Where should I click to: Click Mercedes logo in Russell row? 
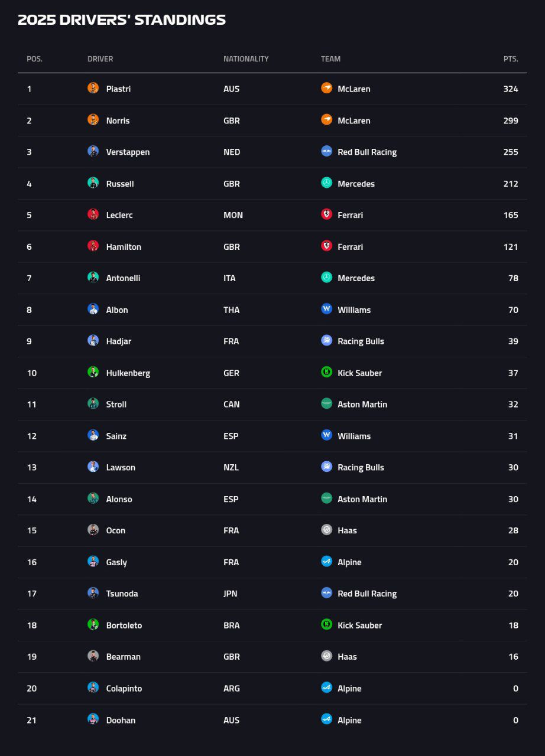(326, 183)
